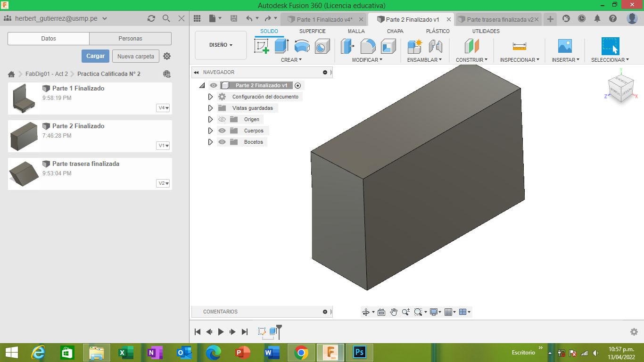Click the Nueva carpeta button

click(x=135, y=56)
